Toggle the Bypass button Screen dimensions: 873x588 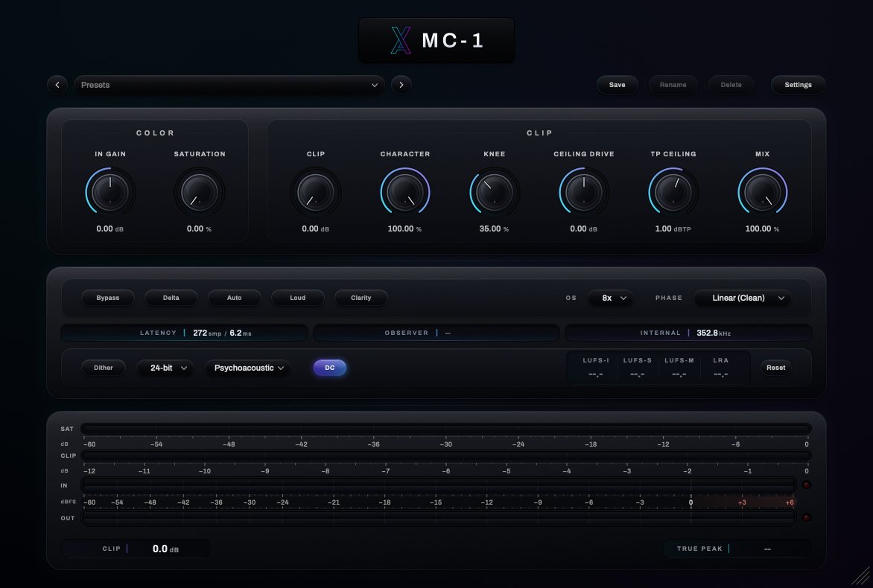[108, 298]
